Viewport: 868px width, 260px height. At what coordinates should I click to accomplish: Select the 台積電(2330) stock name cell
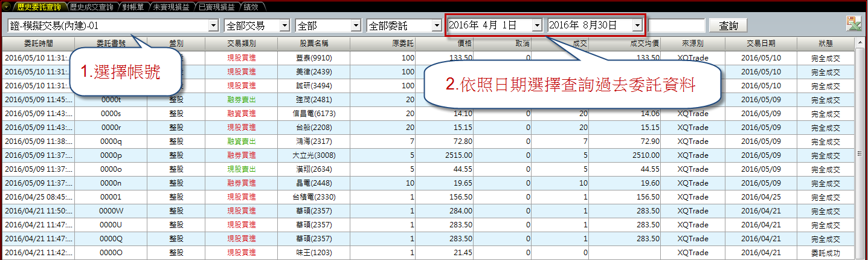(313, 197)
